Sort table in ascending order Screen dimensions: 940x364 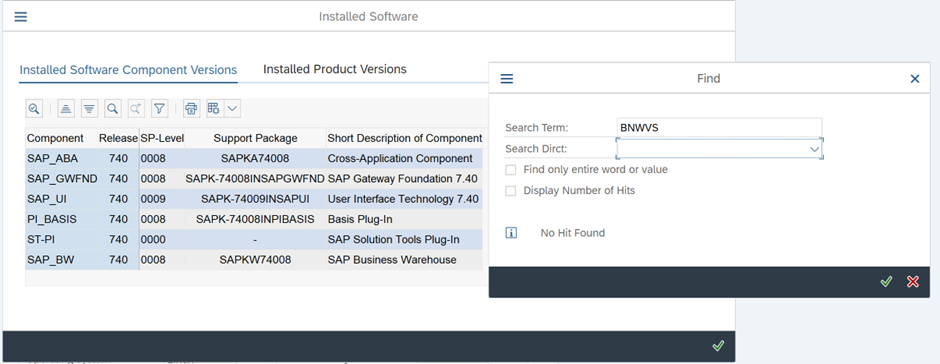click(67, 109)
